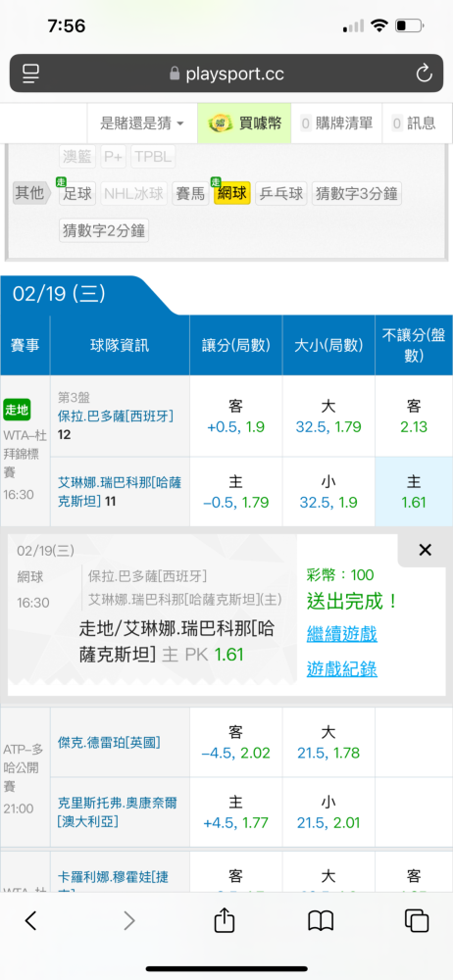Image resolution: width=453 pixels, height=980 pixels.
Task: Pick 主 1.61 no-handicap odds cell
Action: (x=414, y=491)
